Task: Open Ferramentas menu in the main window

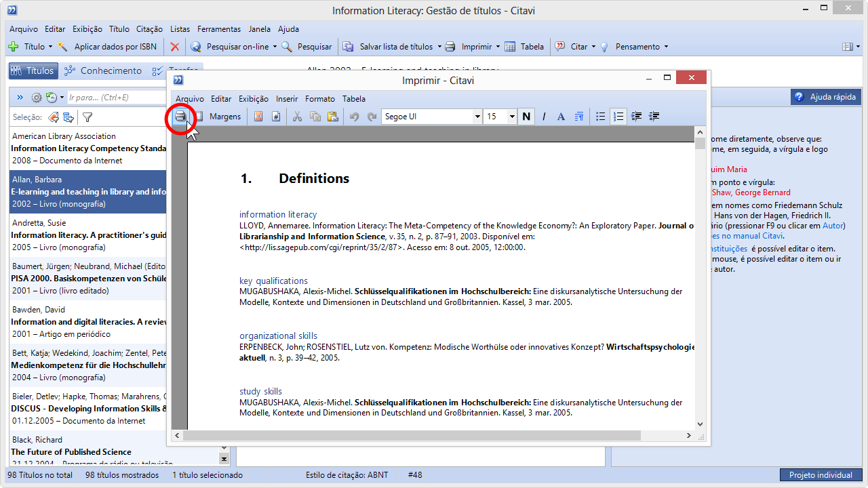Action: pyautogui.click(x=219, y=29)
